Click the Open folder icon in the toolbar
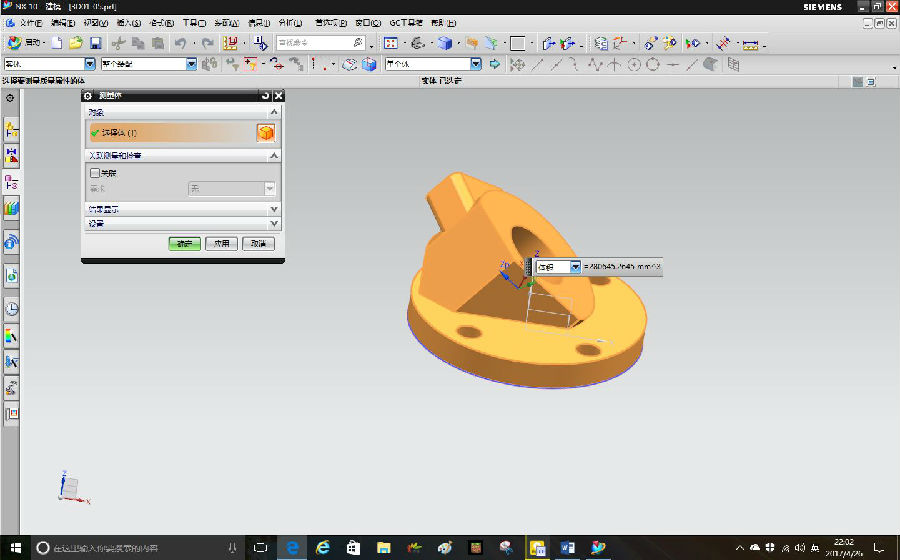The width and height of the screenshot is (900, 560). [76, 43]
